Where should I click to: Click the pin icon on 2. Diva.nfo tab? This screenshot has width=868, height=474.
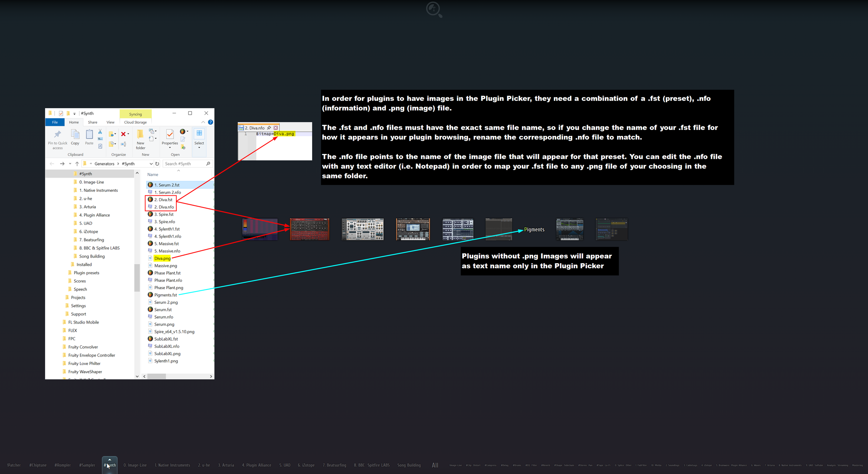pyautogui.click(x=269, y=128)
